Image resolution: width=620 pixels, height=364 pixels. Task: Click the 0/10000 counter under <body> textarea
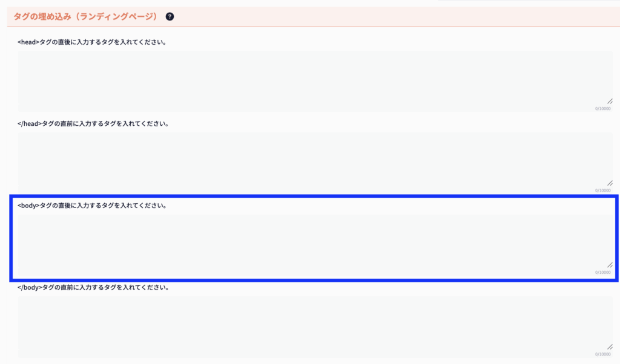tap(602, 272)
